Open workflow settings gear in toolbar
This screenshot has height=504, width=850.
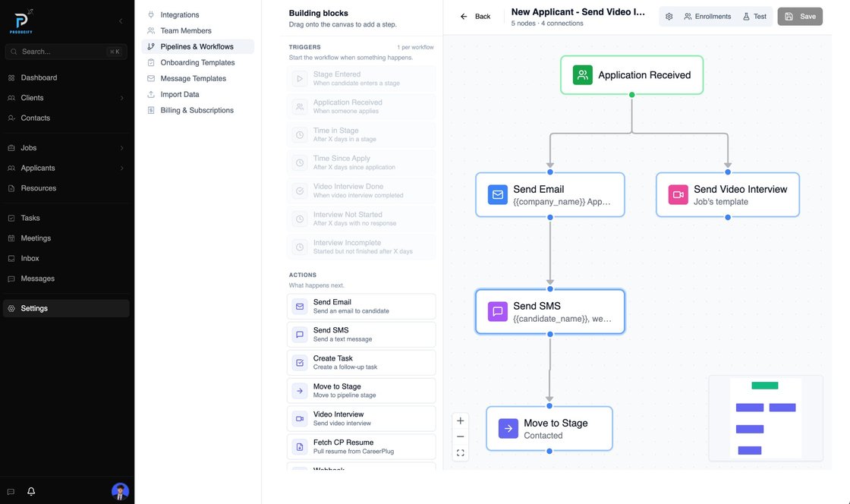click(x=669, y=16)
